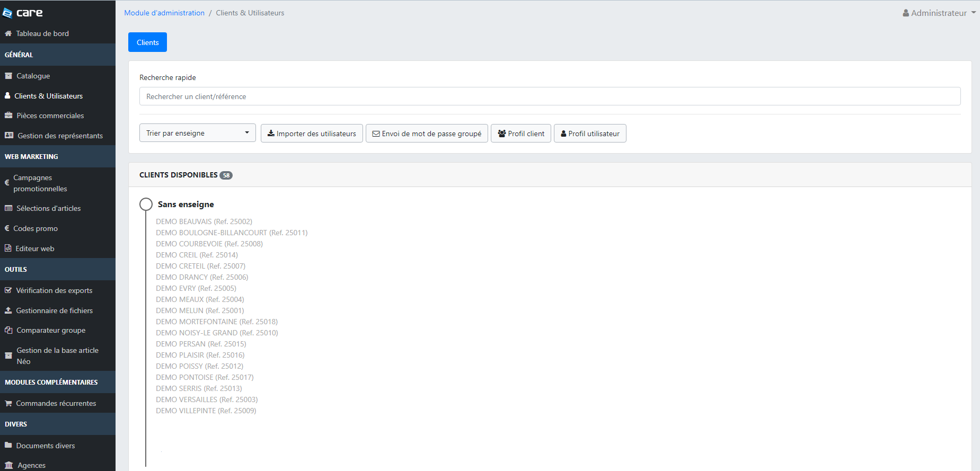Open Tableau de bord home icon
This screenshot has height=471, width=980.
tap(8, 33)
